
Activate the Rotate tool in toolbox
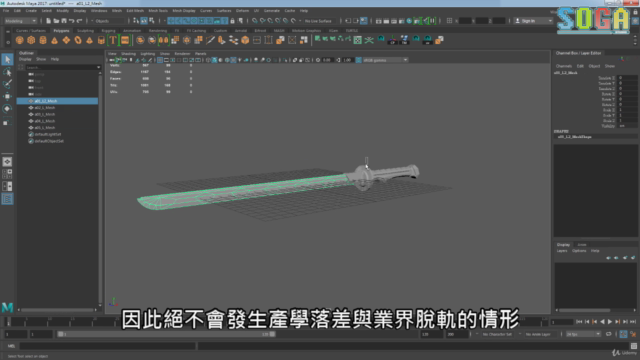7,109
